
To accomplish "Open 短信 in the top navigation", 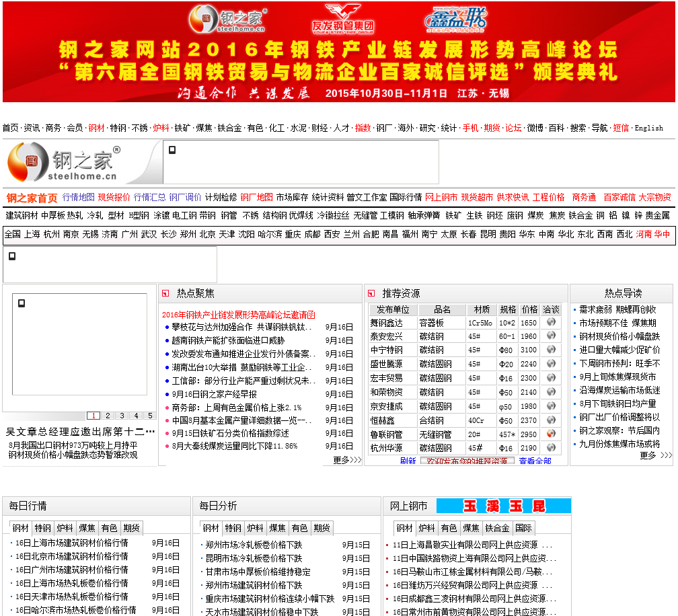I will (x=621, y=128).
